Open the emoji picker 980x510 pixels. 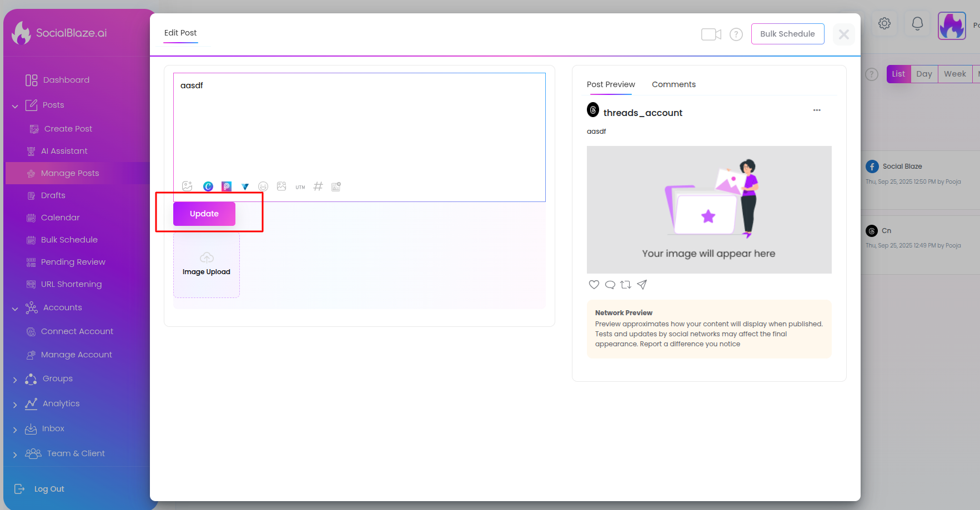tap(263, 186)
